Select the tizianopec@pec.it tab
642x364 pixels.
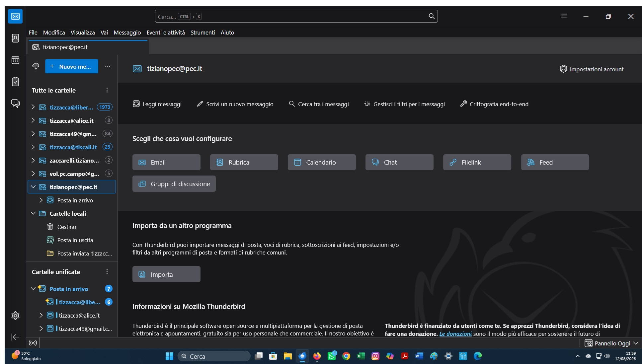[88, 47]
